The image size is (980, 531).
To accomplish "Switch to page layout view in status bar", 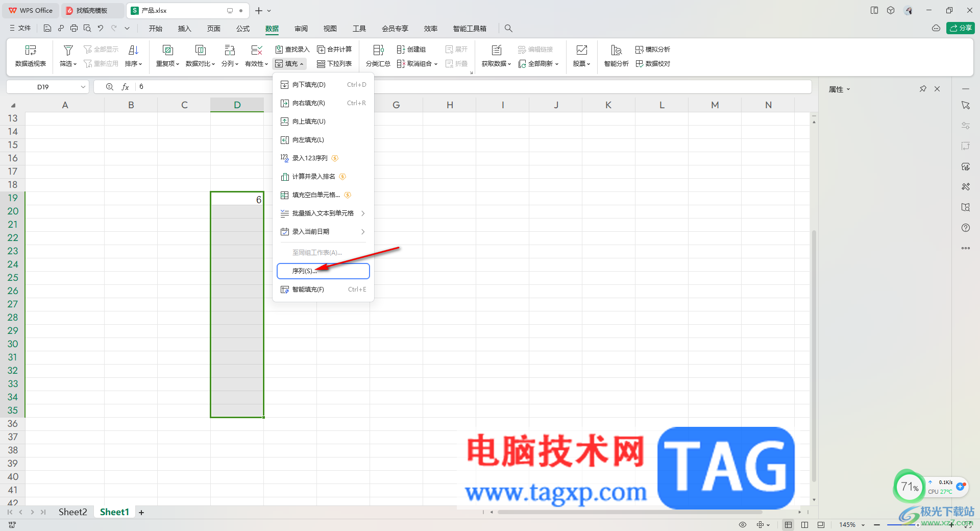I will pos(821,525).
